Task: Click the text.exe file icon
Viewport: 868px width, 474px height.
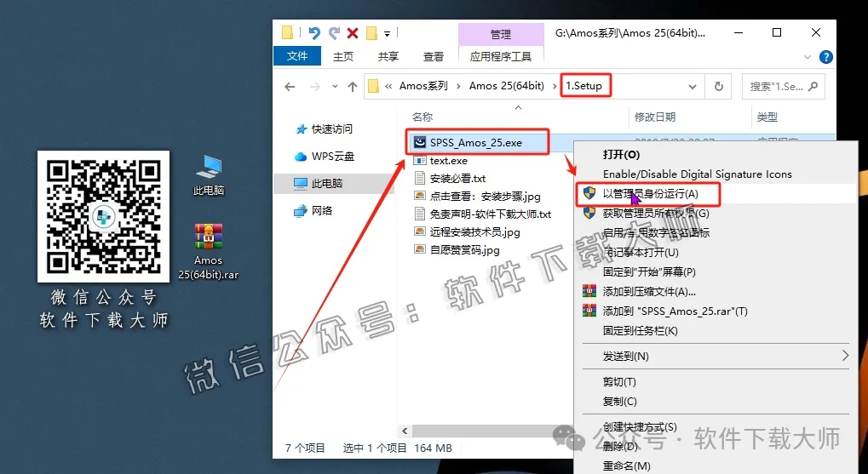Action: 420,160
